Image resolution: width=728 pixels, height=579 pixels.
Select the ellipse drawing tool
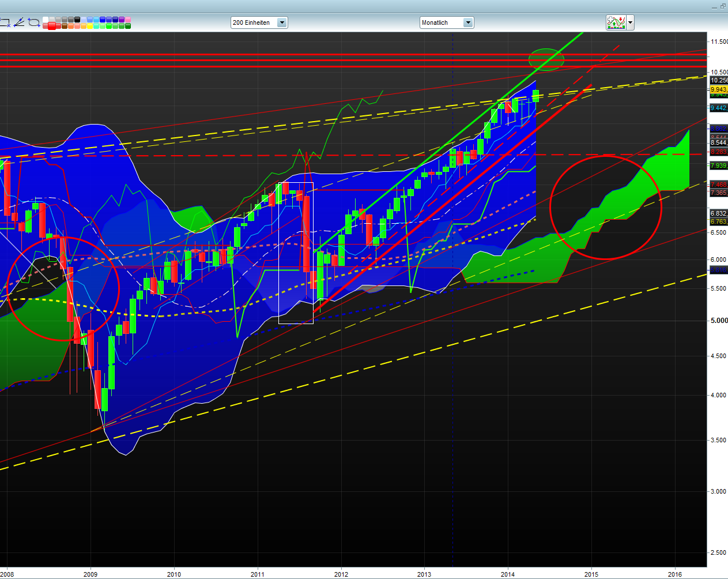(33, 23)
